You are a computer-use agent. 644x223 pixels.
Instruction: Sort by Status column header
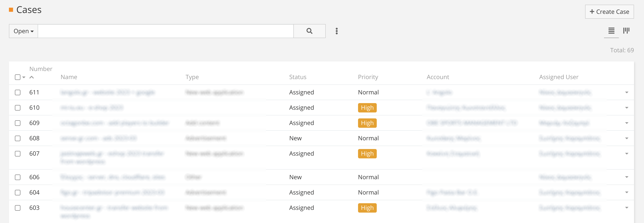coord(297,77)
